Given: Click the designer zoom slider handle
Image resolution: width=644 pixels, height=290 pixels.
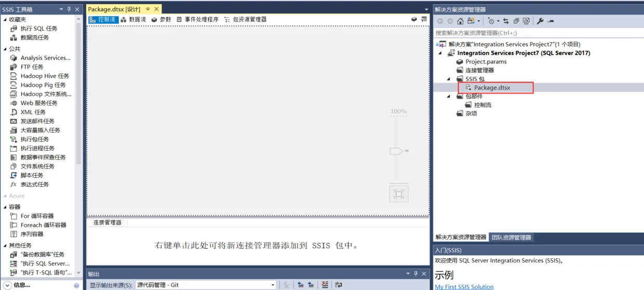Looking at the screenshot, I should click(x=397, y=151).
